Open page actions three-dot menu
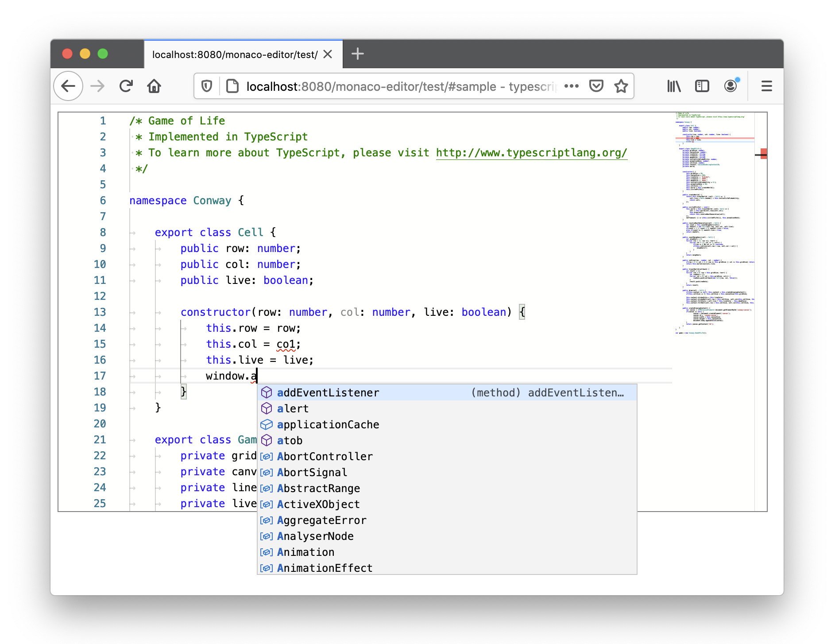Image resolution: width=835 pixels, height=644 pixels. tap(571, 86)
